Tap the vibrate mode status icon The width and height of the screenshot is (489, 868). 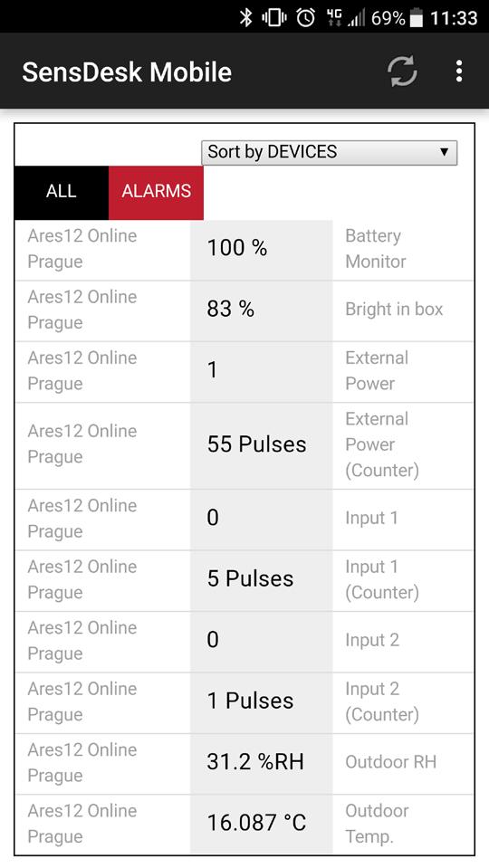click(274, 18)
